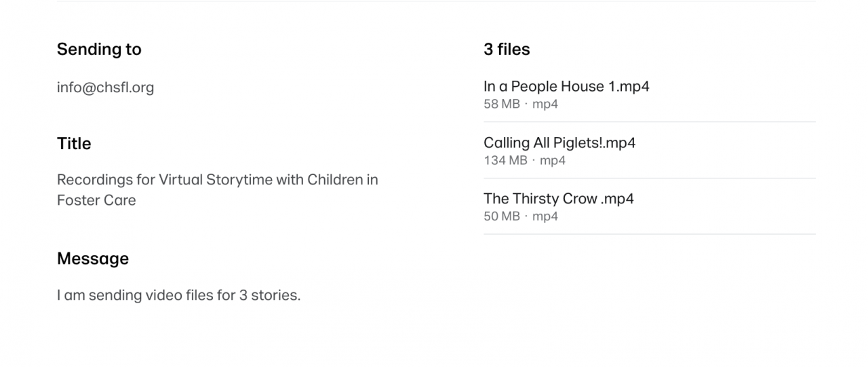Select the Recordings for Virtual Storytime title text
This screenshot has width=868, height=367.
[218, 190]
